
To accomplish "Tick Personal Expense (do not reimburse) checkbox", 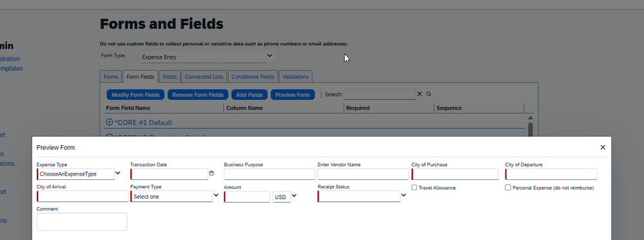I will coord(508,187).
